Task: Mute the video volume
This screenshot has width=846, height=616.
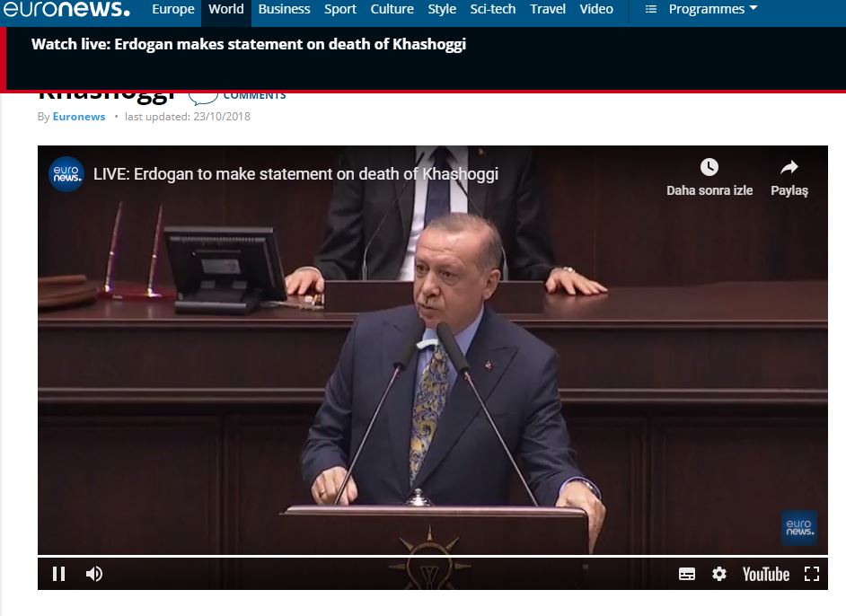Action: [94, 574]
